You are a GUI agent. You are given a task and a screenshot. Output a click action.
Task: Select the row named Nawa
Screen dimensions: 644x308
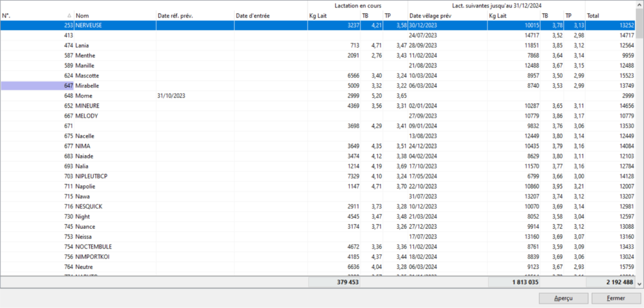click(318, 196)
